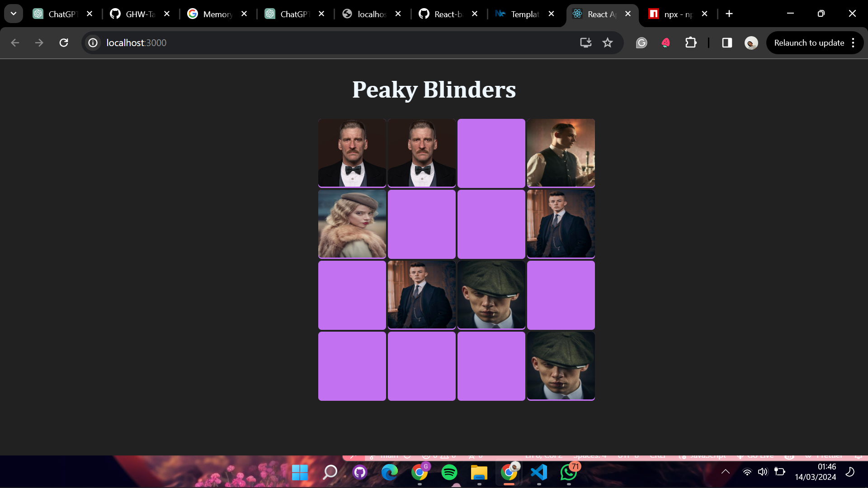Click the flipped card showing the man in flat cap
This screenshot has width=868, height=488.
[x=491, y=295]
